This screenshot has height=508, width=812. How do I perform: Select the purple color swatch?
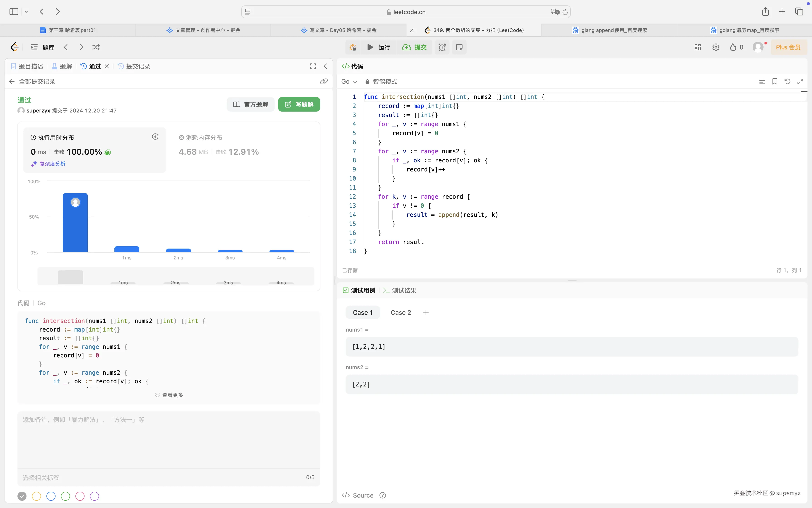95,496
